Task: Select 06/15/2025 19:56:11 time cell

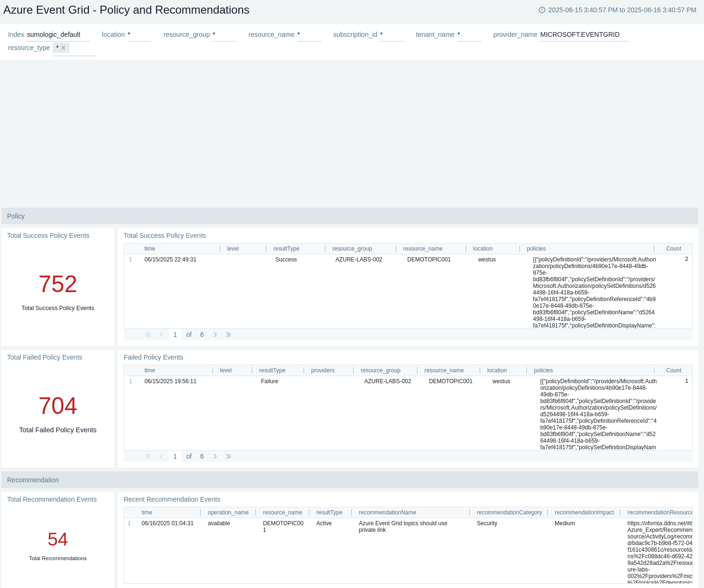Action: tap(170, 381)
